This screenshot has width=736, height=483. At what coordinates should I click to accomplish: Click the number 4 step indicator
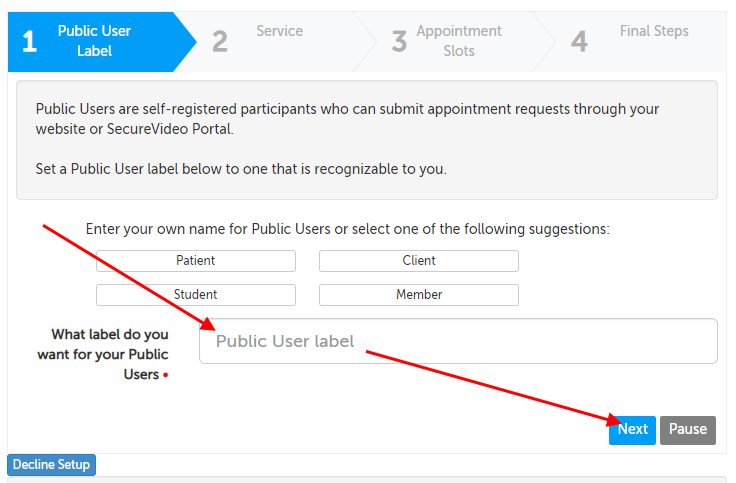(x=579, y=42)
